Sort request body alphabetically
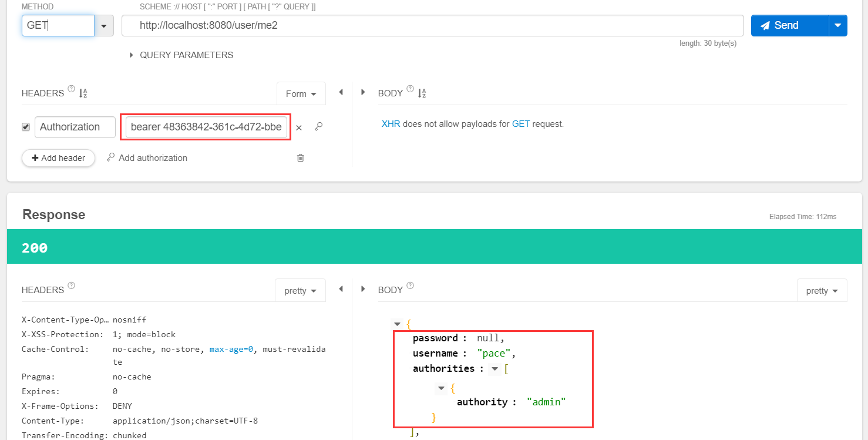868x440 pixels. click(422, 93)
